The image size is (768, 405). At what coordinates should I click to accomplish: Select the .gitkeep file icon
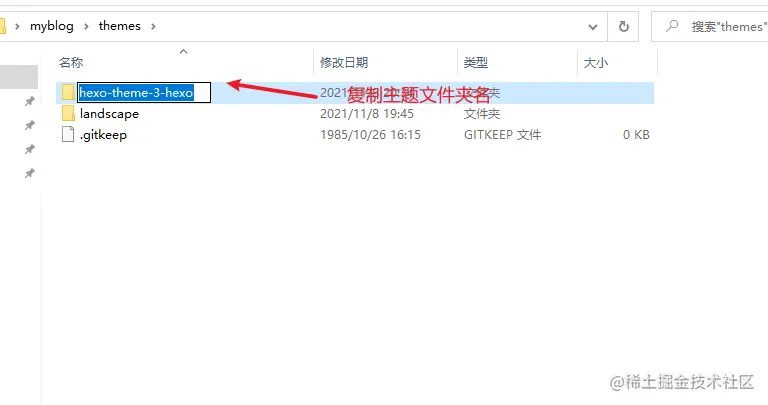68,134
